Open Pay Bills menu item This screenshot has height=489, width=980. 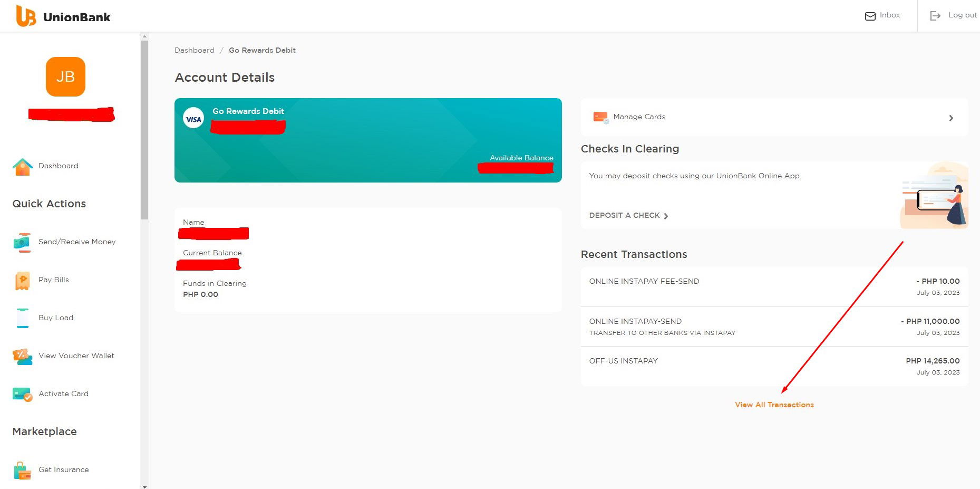coord(54,280)
